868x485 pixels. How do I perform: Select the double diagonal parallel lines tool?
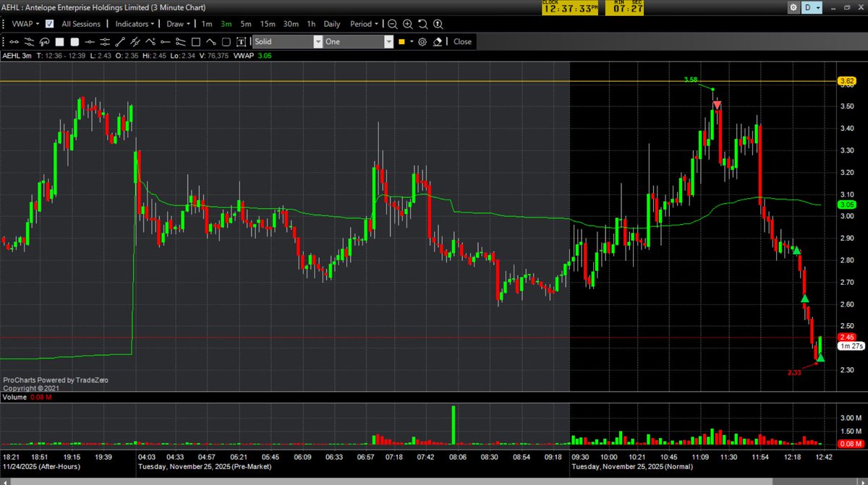135,42
